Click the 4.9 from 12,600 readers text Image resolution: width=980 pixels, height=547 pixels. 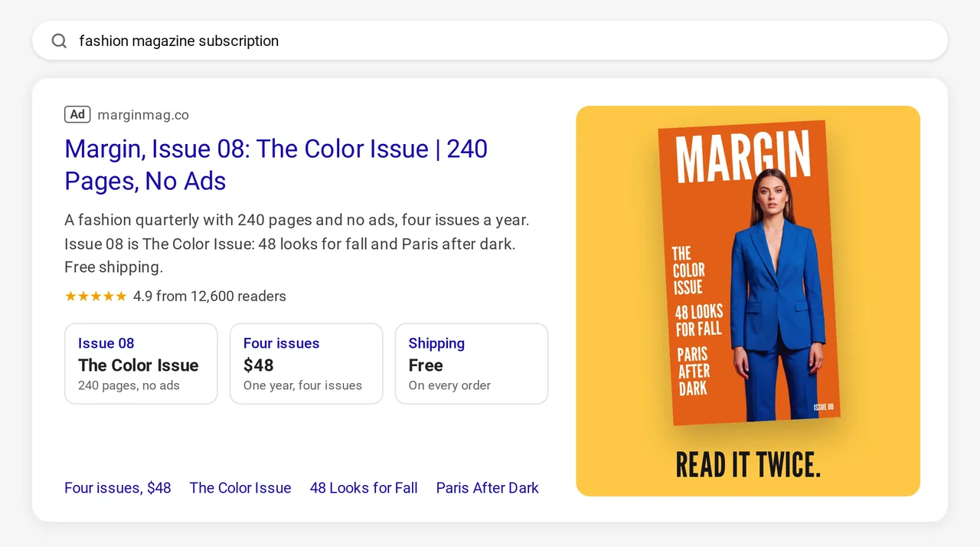click(210, 296)
